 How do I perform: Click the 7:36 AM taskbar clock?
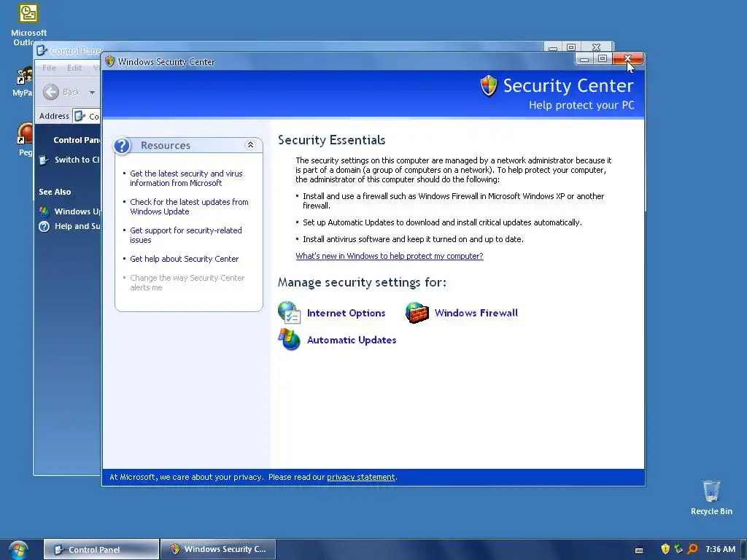pos(720,549)
